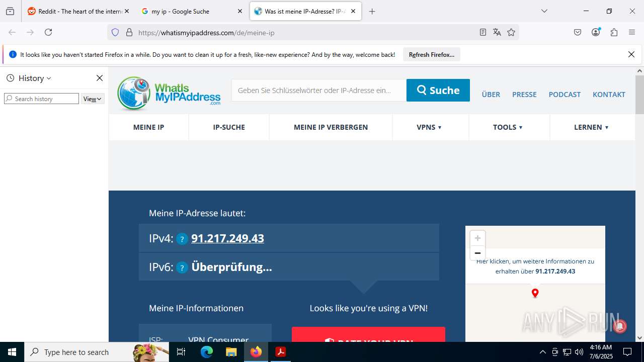Expand the VPNS menu
Screen dimensions: 644x362
click(x=429, y=127)
